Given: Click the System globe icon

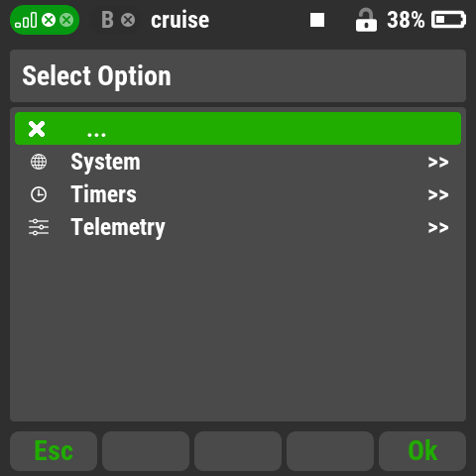Looking at the screenshot, I should 39,162.
